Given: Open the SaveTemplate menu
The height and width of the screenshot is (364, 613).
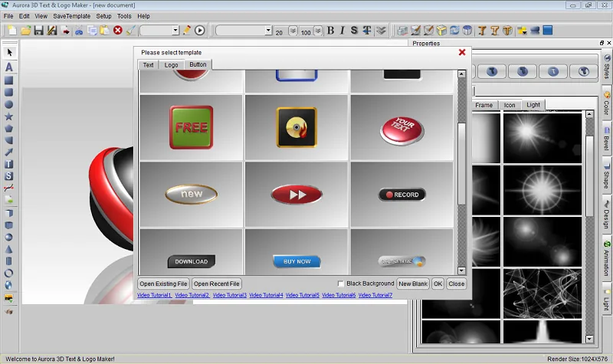Looking at the screenshot, I should pyautogui.click(x=71, y=16).
